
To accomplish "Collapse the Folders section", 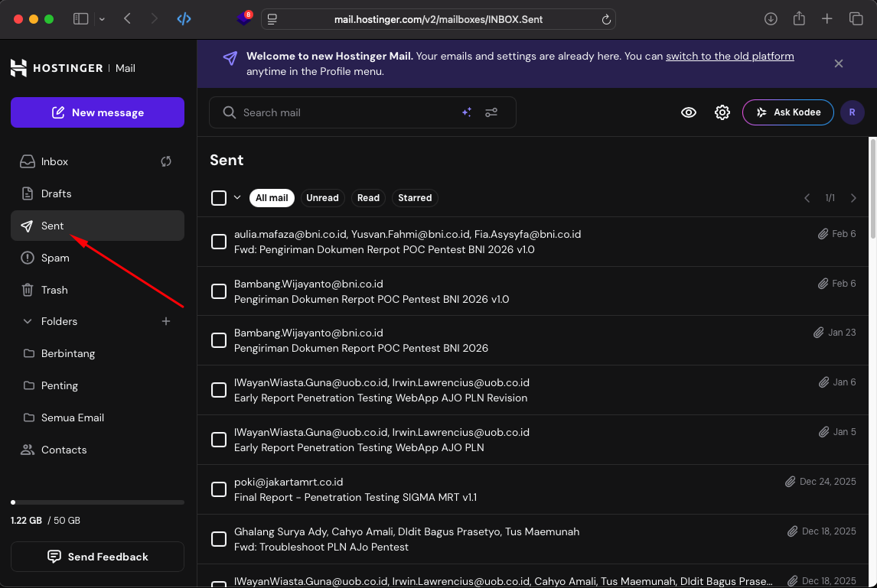I will point(28,321).
